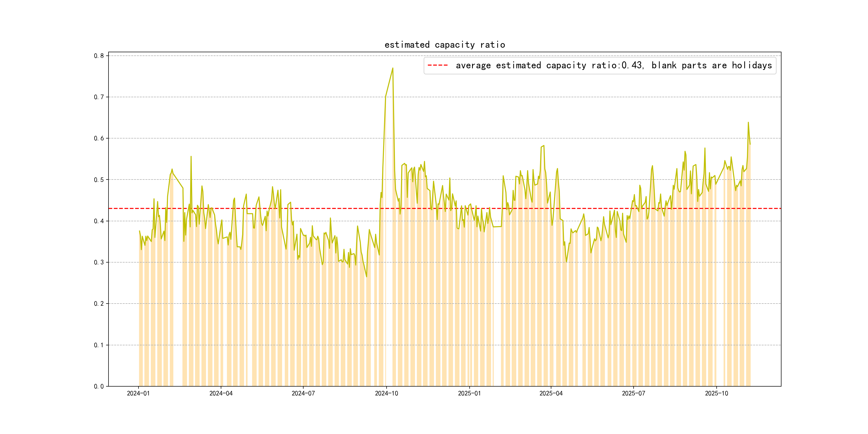Click the lowest line dip before 2024-10

tap(366, 277)
